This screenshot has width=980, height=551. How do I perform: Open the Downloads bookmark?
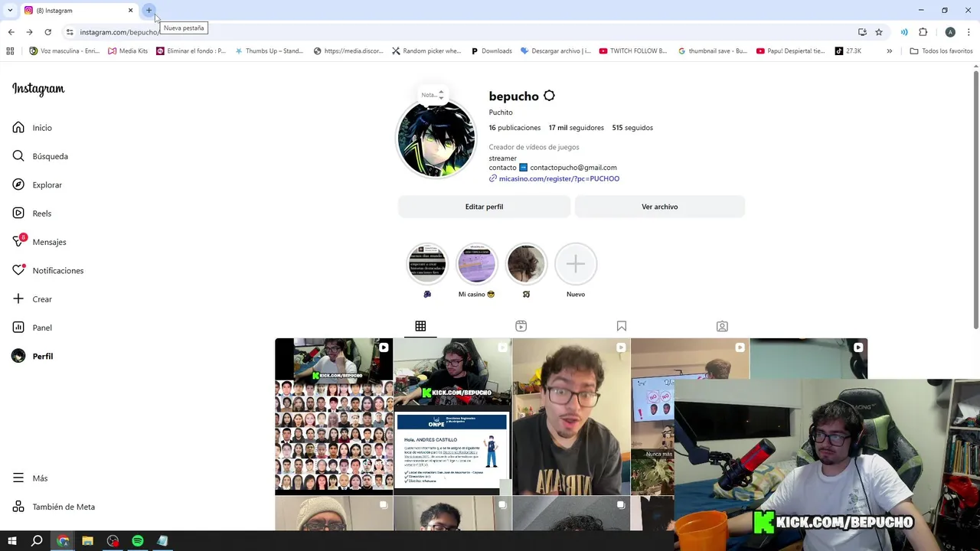pos(491,51)
